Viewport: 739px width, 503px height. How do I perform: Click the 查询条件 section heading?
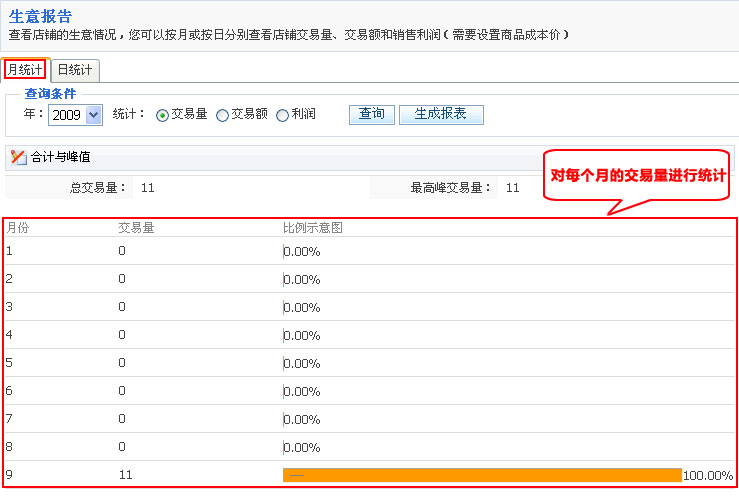(50, 93)
